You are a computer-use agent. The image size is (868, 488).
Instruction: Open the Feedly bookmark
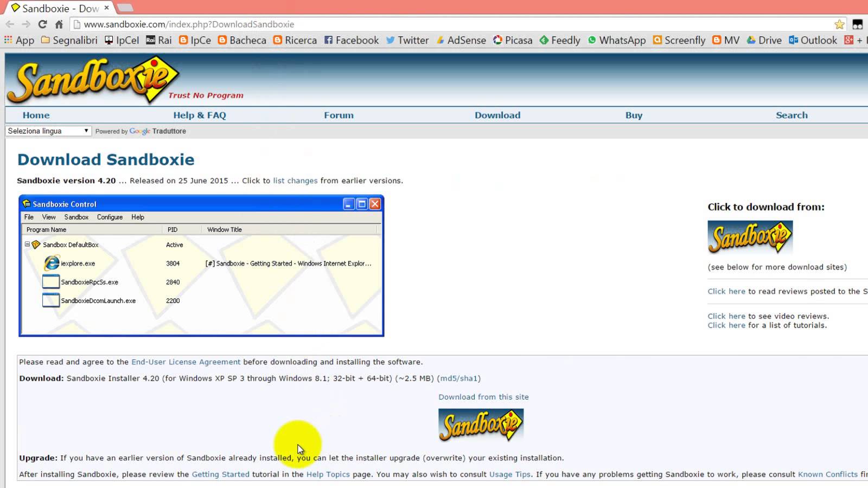click(560, 40)
